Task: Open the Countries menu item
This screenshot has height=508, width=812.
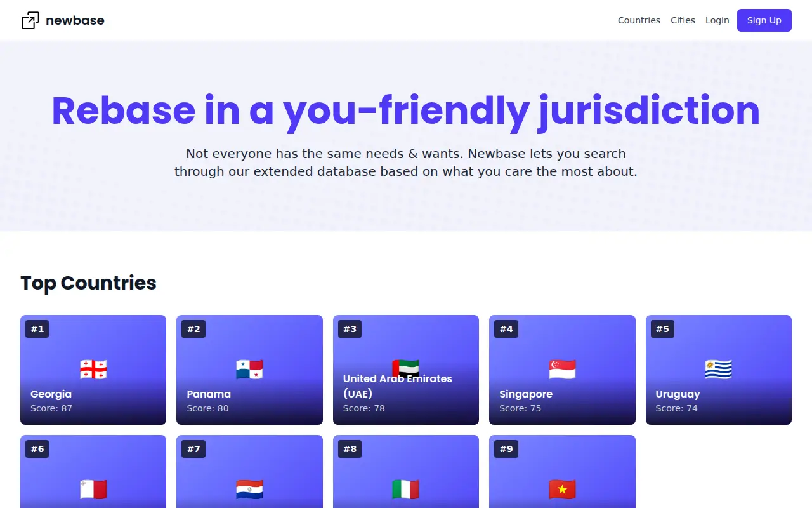Action: 639,20
